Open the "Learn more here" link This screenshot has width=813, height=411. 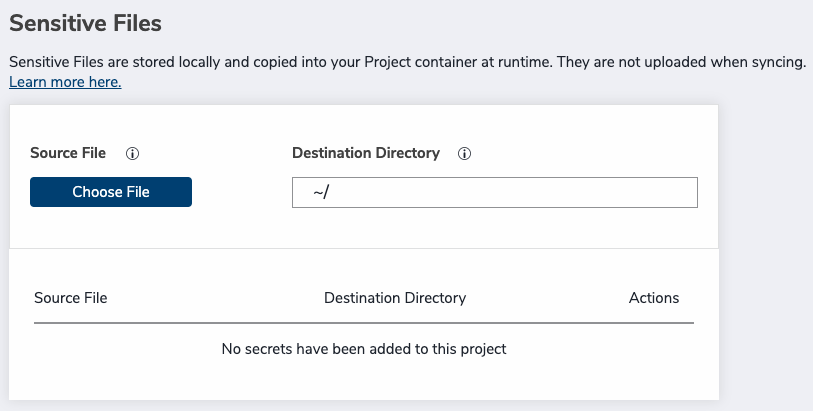click(x=65, y=82)
